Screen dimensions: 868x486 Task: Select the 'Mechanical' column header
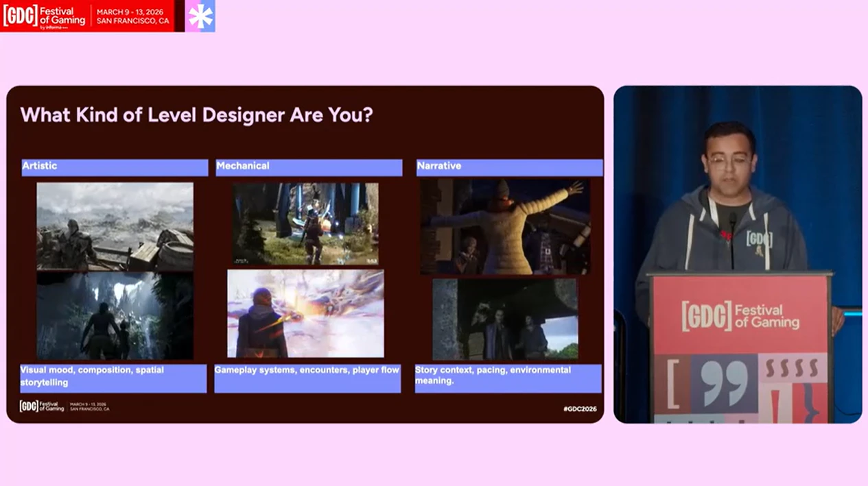pos(309,167)
